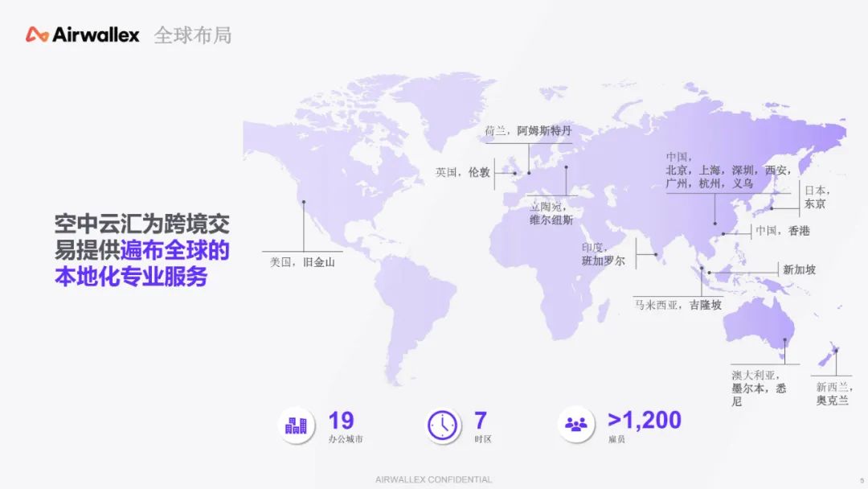Click the office buildings icon
The height and width of the screenshot is (489, 868).
pyautogui.click(x=297, y=425)
